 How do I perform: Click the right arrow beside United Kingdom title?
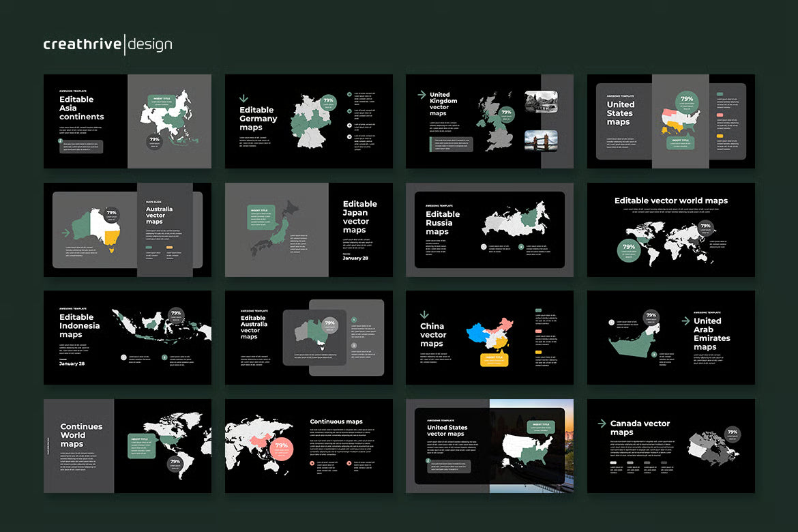tap(422, 95)
